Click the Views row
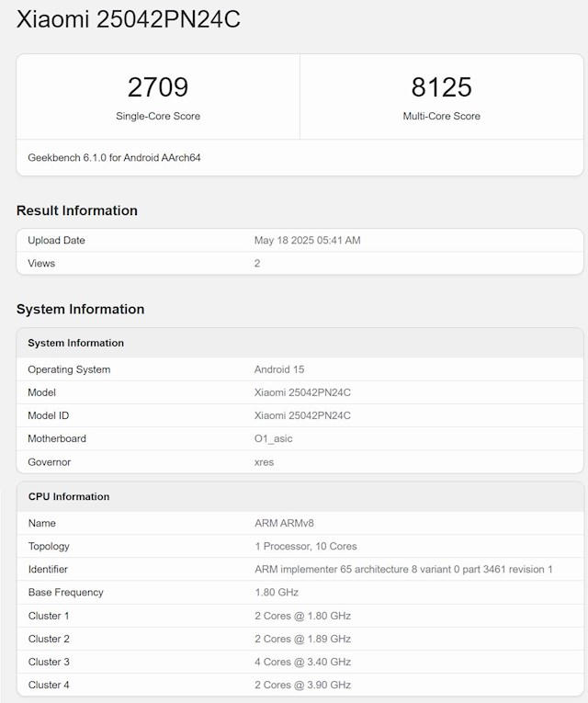The width and height of the screenshot is (588, 703). 300,263
